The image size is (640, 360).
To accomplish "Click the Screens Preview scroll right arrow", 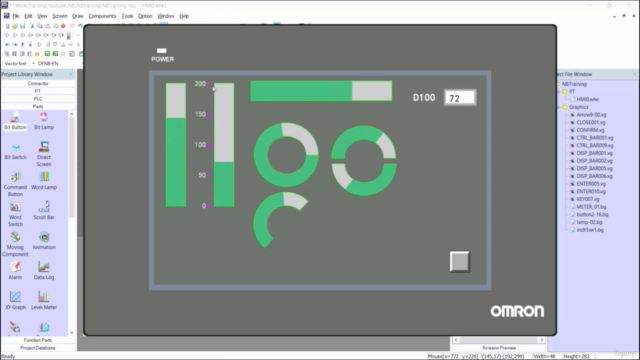I will [x=541, y=340].
